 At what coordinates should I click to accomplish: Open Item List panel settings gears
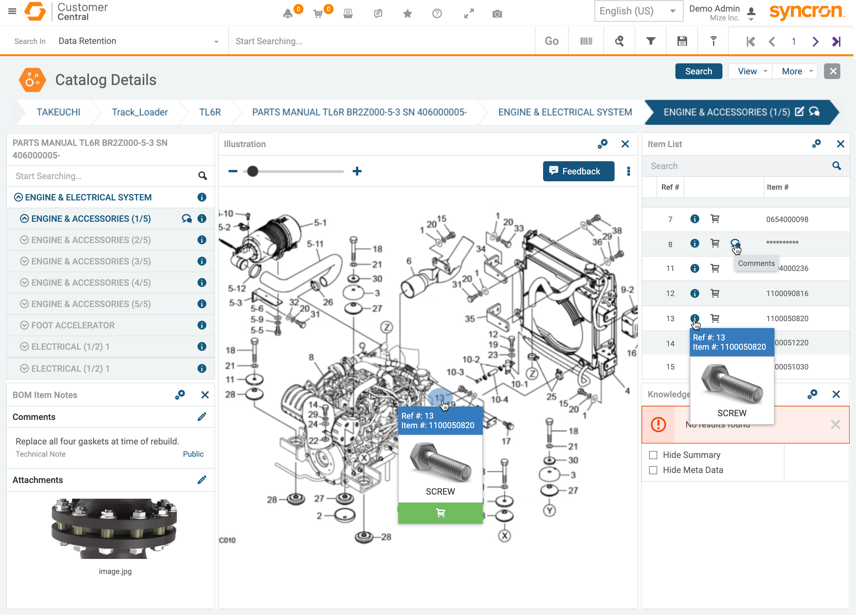(x=816, y=144)
